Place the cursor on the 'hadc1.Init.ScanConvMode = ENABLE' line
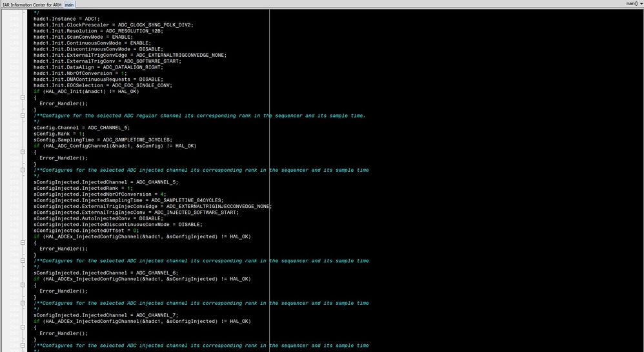The image size is (644, 352). tap(83, 37)
